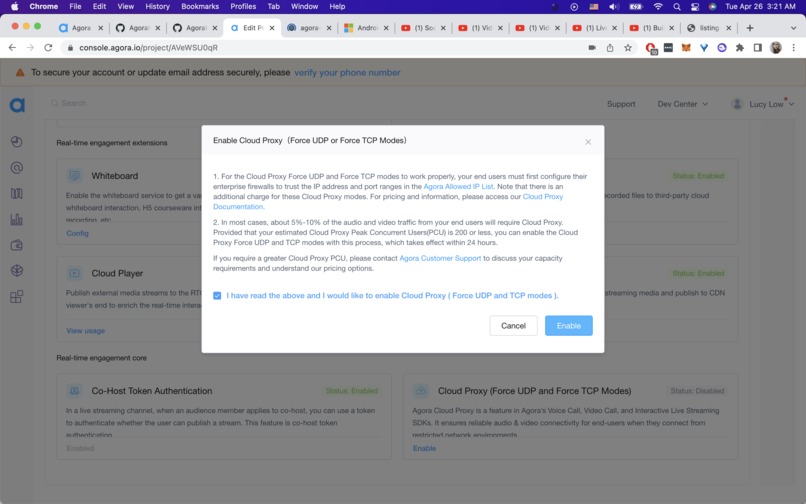The height and width of the screenshot is (504, 806).
Task: Open the extensions grid sidebar icon
Action: [16, 296]
